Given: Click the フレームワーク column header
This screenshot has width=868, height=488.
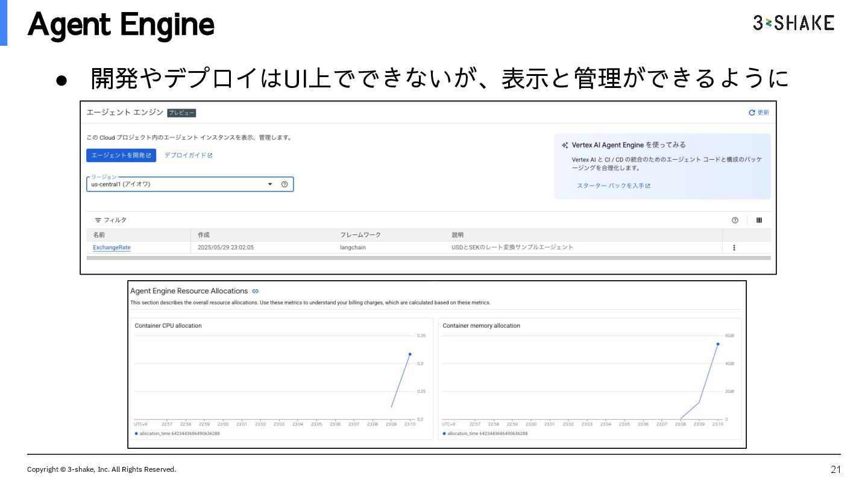Looking at the screenshot, I should pos(360,235).
